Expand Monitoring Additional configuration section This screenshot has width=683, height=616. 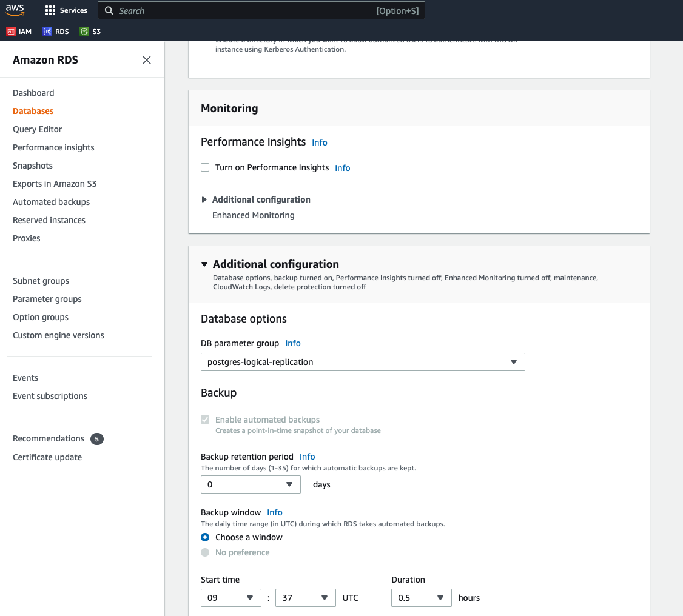click(204, 199)
